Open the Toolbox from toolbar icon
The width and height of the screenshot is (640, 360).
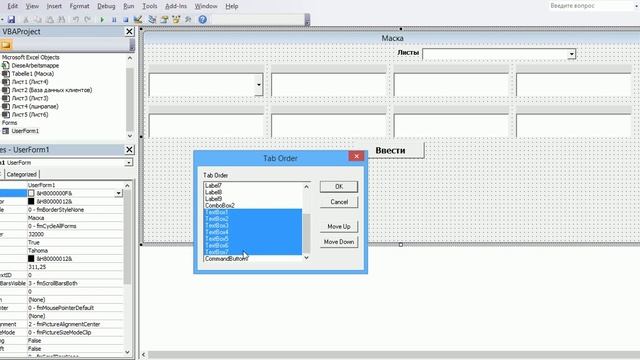pyautogui.click(x=188, y=19)
